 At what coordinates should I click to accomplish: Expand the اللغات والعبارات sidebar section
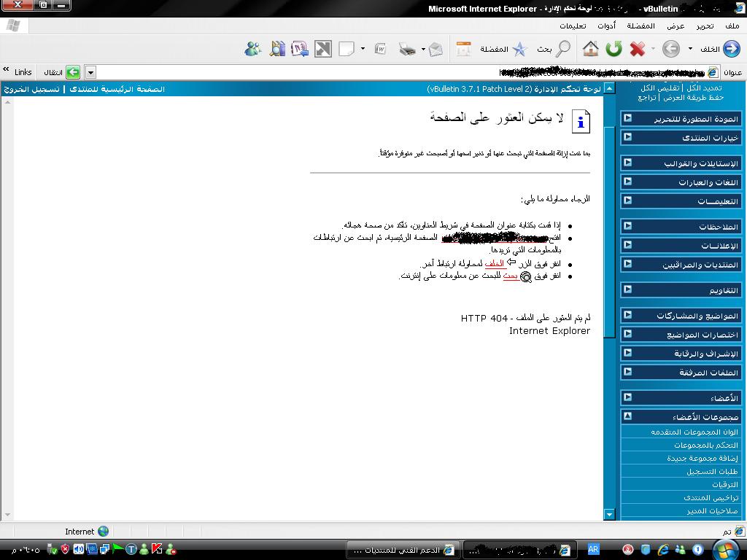pos(627,182)
